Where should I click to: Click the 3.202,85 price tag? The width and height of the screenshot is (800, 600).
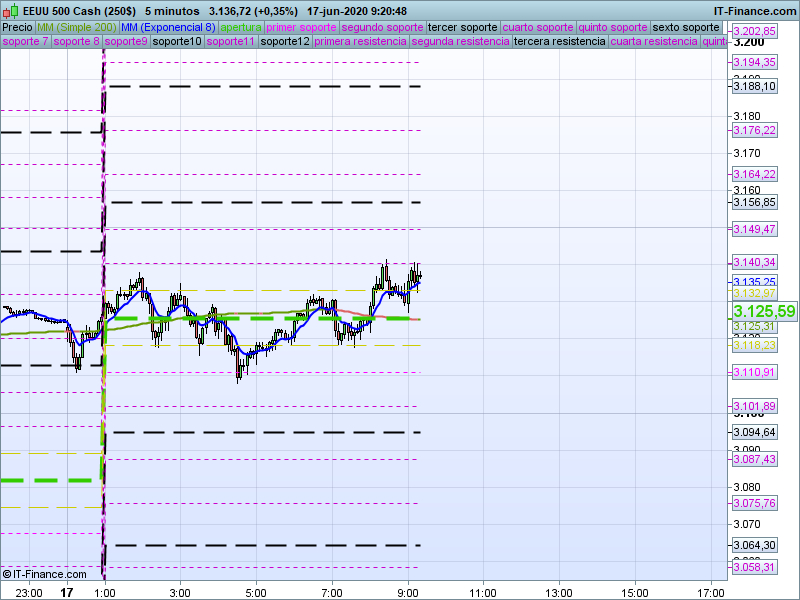tap(754, 31)
